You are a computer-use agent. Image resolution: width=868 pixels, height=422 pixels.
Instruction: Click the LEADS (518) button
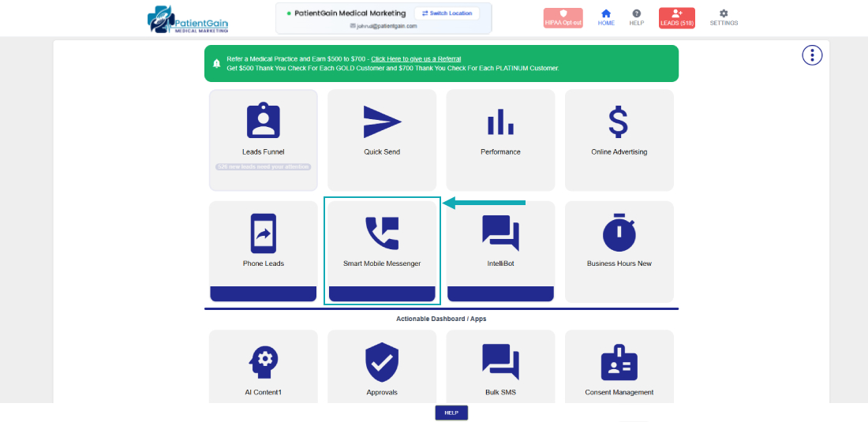tap(676, 18)
